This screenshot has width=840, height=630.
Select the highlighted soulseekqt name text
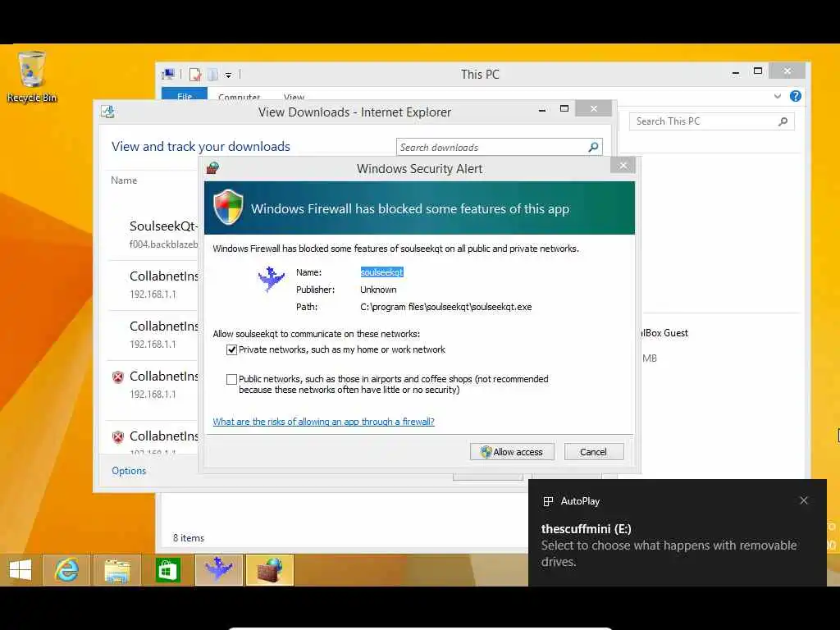381,272
